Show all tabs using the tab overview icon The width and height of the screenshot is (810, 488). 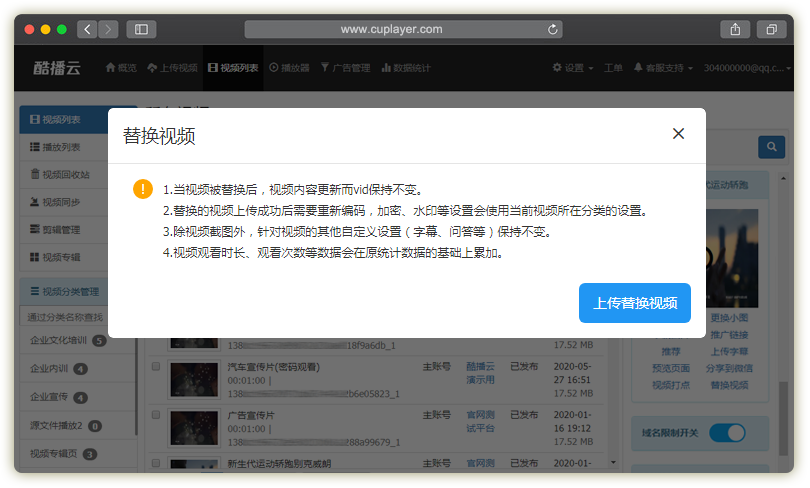coord(771,30)
